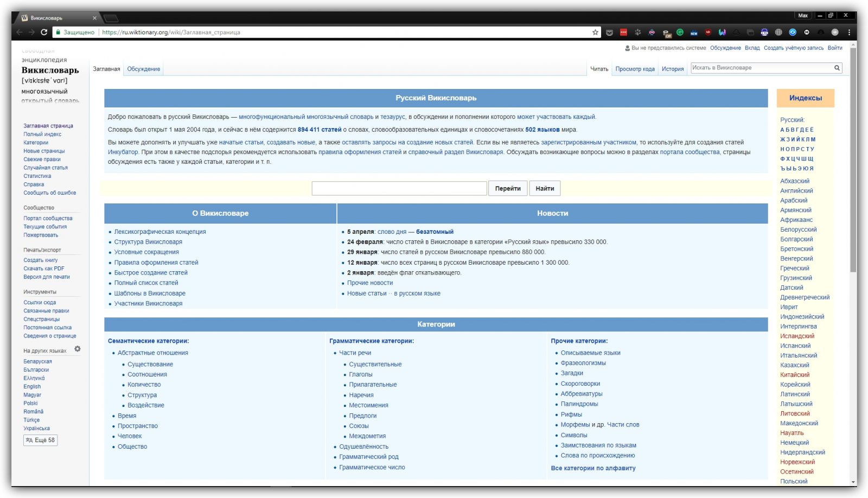Click the globe extension icon in toolbar

778,33
